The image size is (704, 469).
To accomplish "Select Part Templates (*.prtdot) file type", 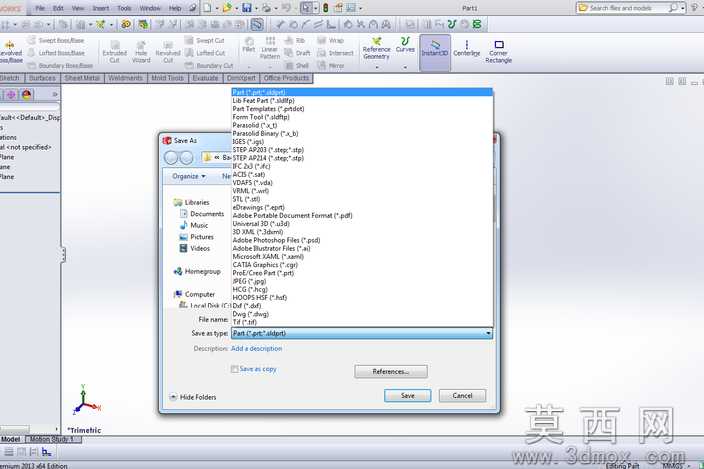I will (x=362, y=109).
